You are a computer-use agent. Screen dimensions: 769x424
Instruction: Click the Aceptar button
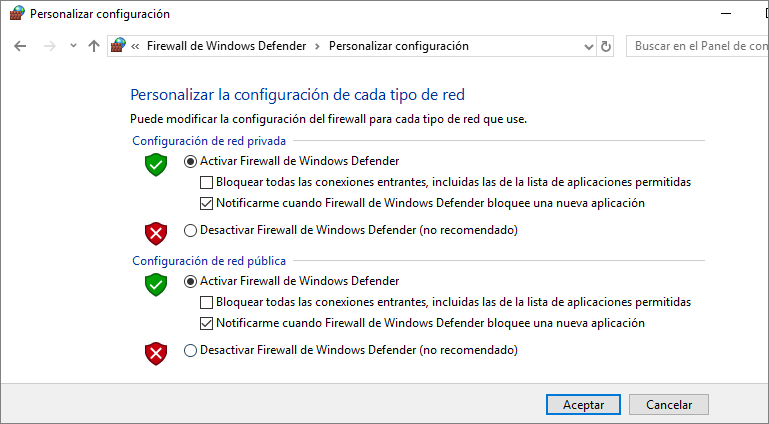coord(583,405)
